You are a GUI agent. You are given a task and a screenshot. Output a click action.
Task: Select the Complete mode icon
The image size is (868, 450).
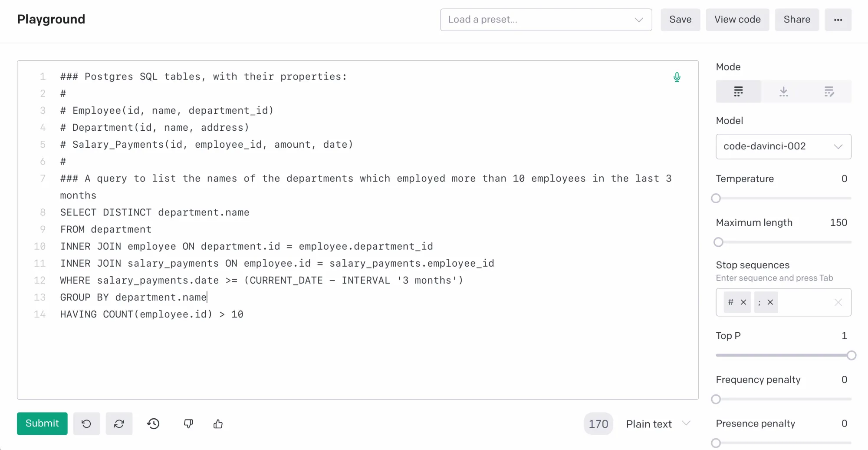(x=738, y=92)
